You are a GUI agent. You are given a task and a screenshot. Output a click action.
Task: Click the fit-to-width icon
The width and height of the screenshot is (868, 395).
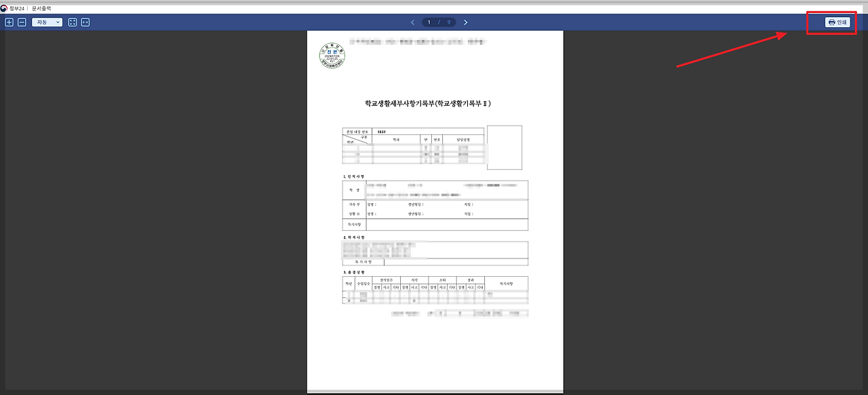[85, 22]
